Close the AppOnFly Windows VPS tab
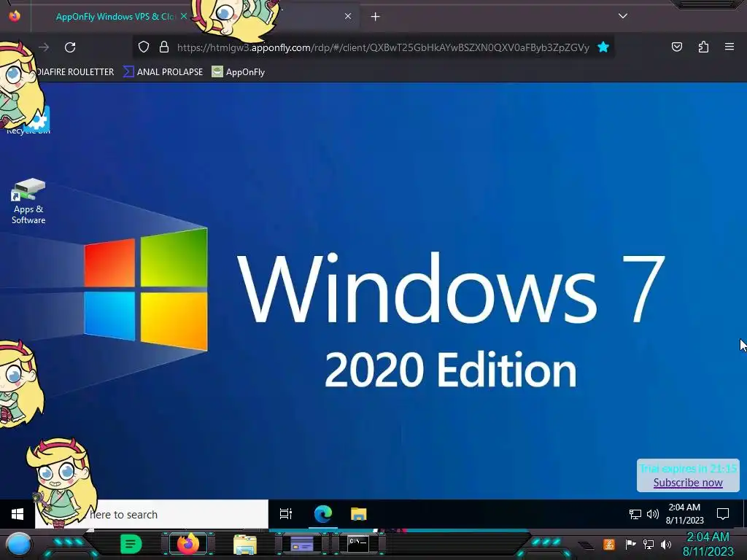747x560 pixels. [183, 16]
